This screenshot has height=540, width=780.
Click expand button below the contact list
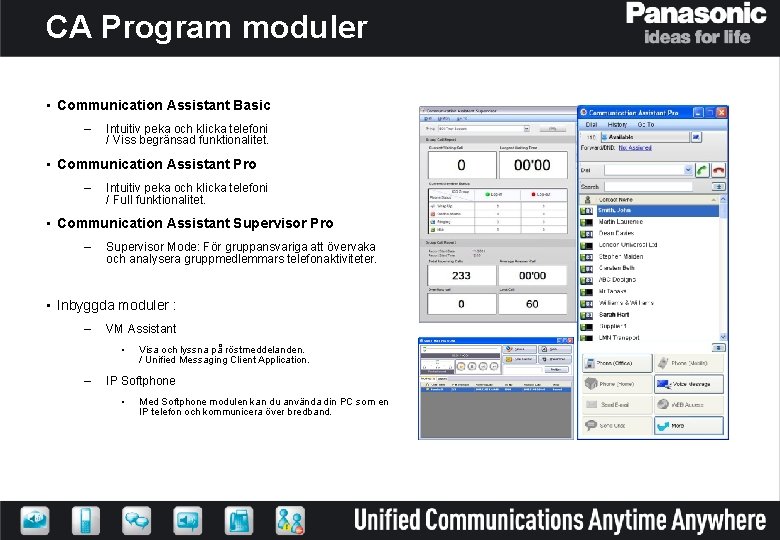[719, 348]
